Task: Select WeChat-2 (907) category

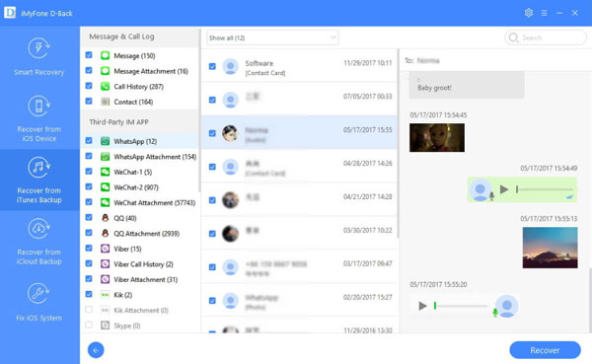Action: pos(136,187)
